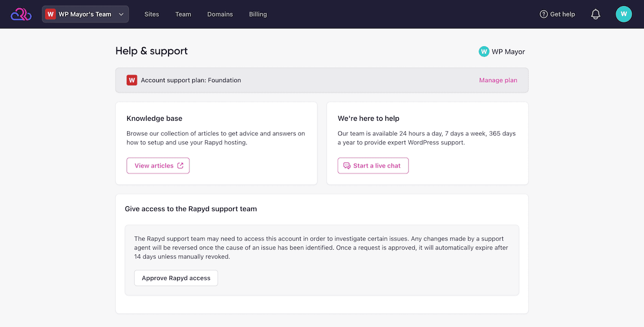
Task: Open the Billing page
Action: tap(258, 14)
